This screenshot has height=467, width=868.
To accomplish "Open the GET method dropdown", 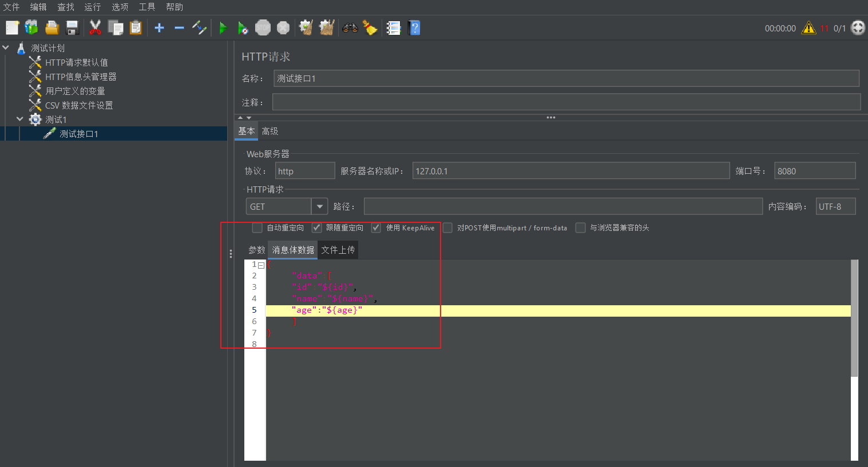I will tap(319, 206).
